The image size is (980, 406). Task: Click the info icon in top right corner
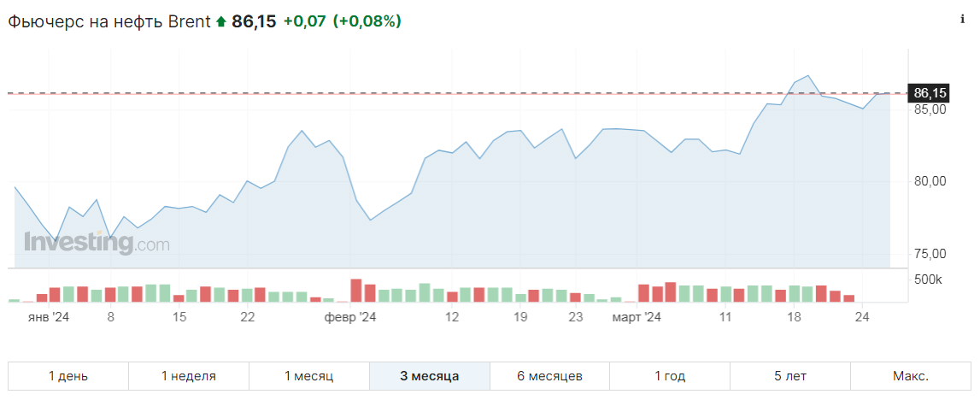pyautogui.click(x=963, y=19)
